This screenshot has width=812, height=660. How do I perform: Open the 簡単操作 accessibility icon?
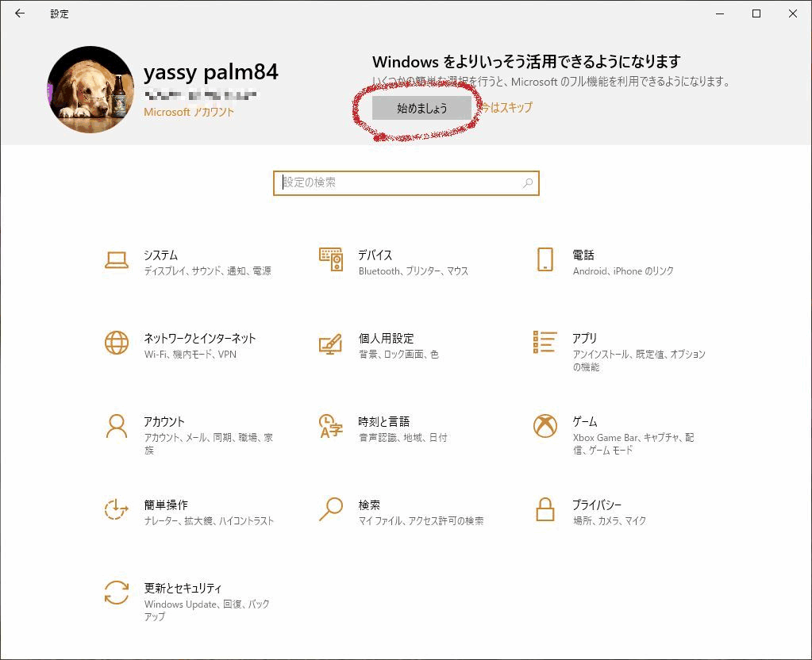click(x=117, y=509)
